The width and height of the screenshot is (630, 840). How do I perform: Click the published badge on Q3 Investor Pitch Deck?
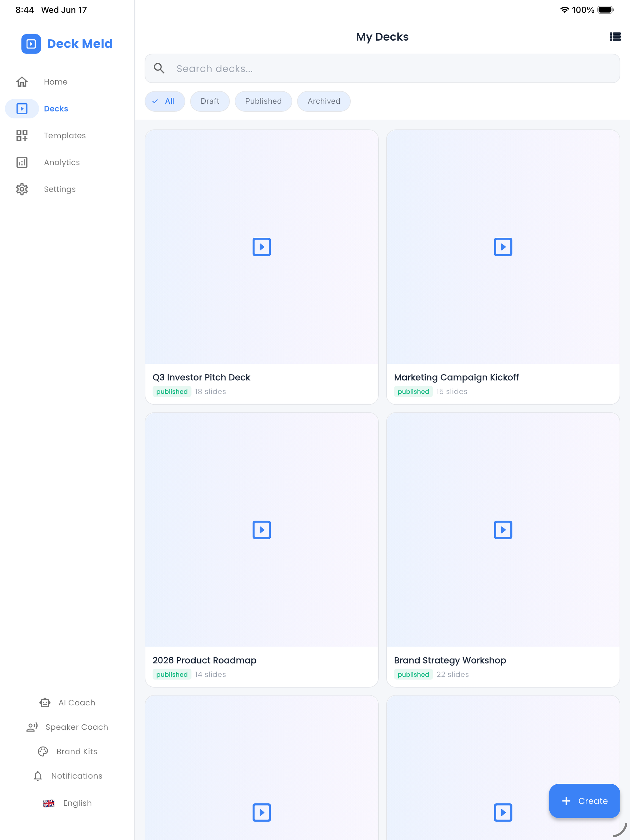pyautogui.click(x=172, y=391)
